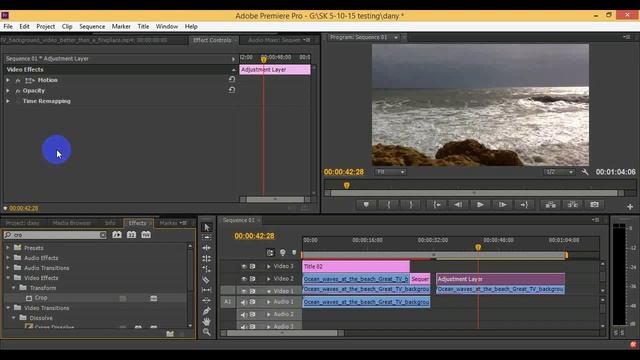The height and width of the screenshot is (360, 640).
Task: Select the Rate Stretch tool
Action: click(207, 269)
